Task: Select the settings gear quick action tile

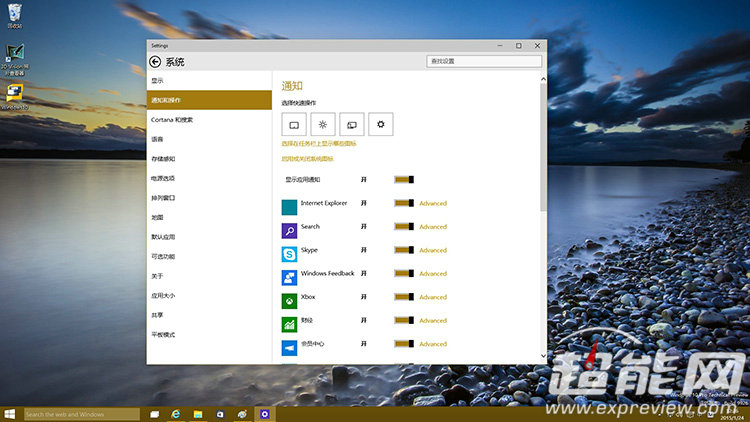Action: coord(381,124)
